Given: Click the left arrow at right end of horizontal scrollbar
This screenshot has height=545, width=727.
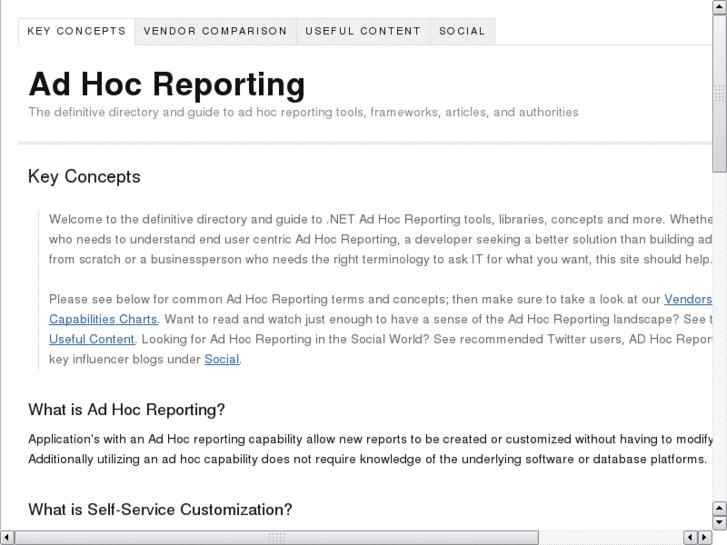Looking at the screenshot, I should coord(689,537).
